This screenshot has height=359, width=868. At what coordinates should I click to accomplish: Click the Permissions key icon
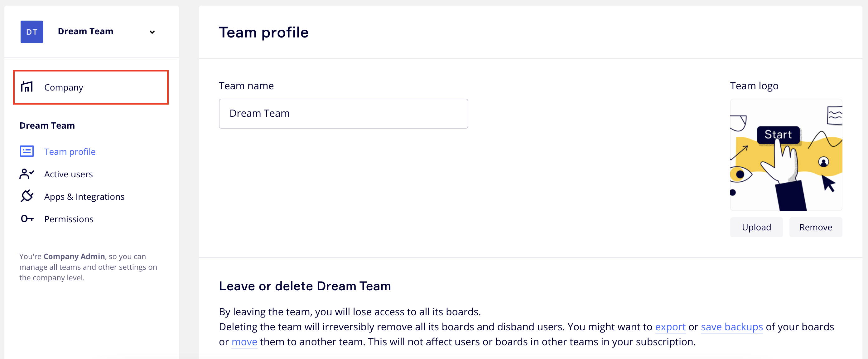pos(27,219)
